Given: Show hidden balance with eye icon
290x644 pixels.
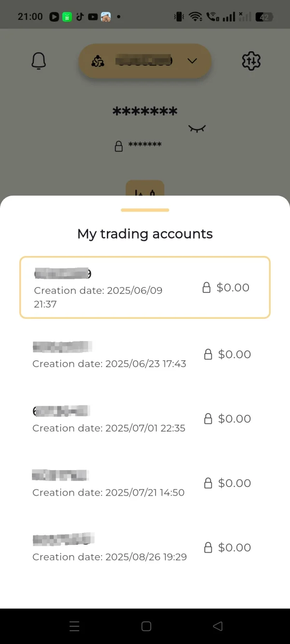Looking at the screenshot, I should tap(197, 128).
